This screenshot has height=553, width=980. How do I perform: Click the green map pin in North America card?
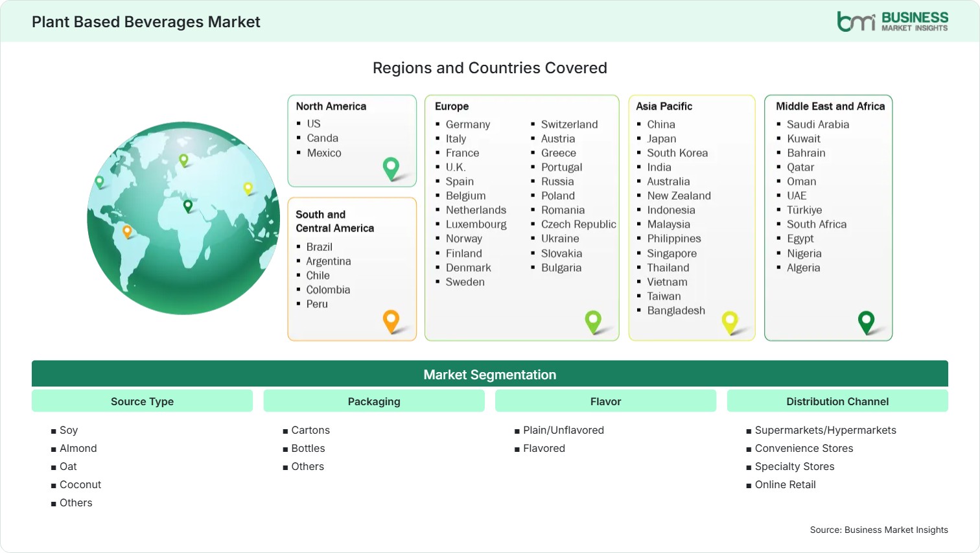click(391, 169)
